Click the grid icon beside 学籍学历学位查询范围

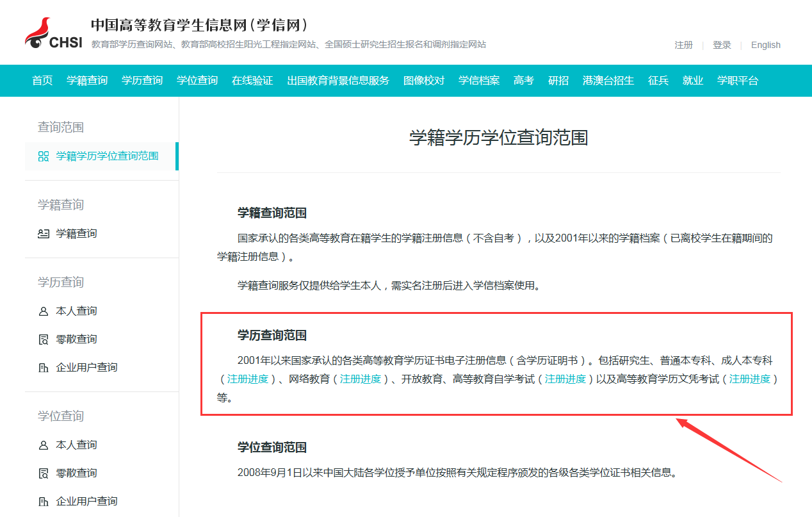pos(44,156)
